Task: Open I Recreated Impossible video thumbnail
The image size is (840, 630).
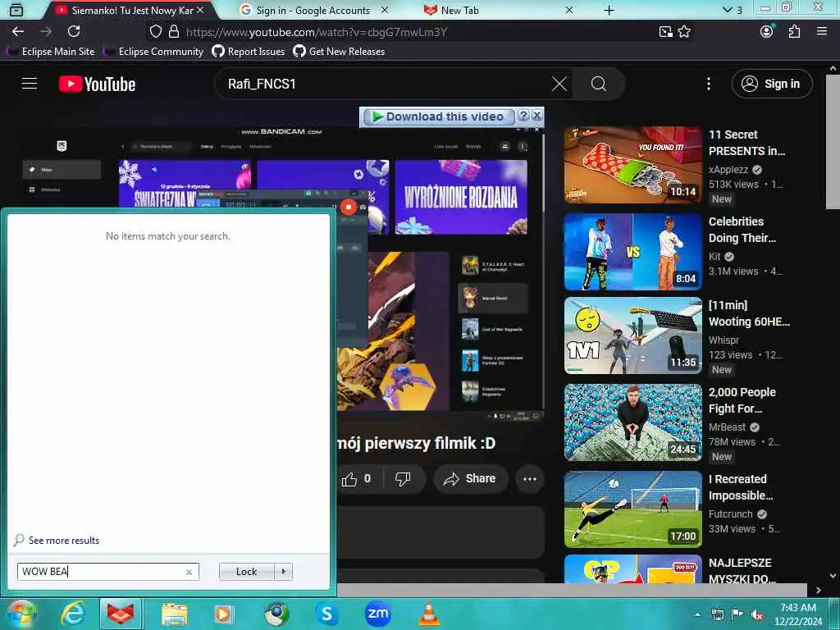Action: pos(632,509)
